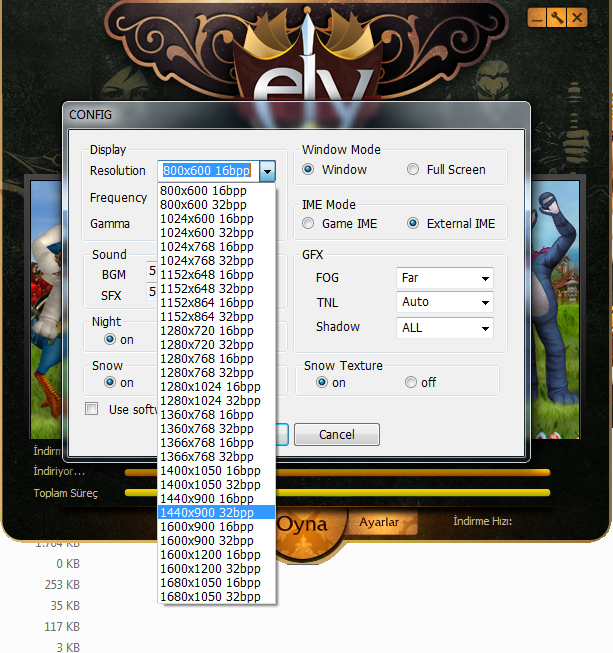
Task: Select 1152x864 32bpp entry
Action: click(x=217, y=317)
